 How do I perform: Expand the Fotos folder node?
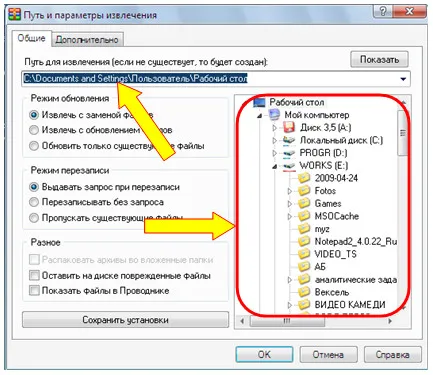pos(290,191)
